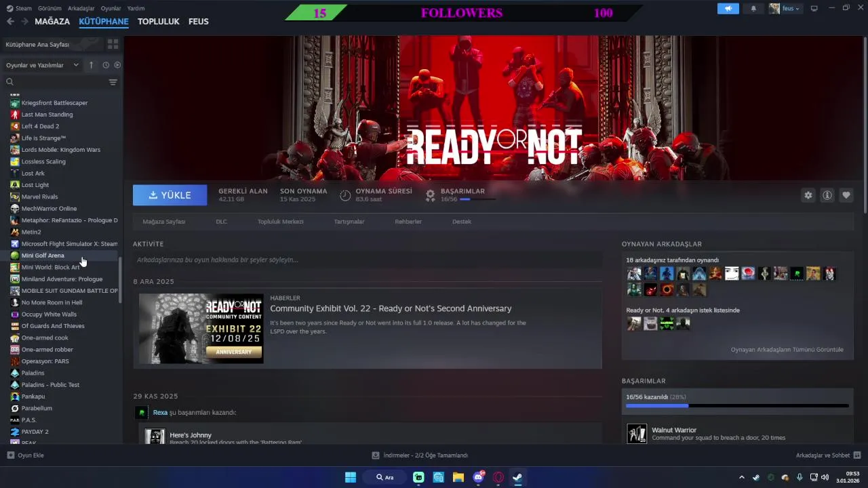Screen dimensions: 868x488
Task: Open the Arkadaşlar menu
Action: [x=81, y=8]
